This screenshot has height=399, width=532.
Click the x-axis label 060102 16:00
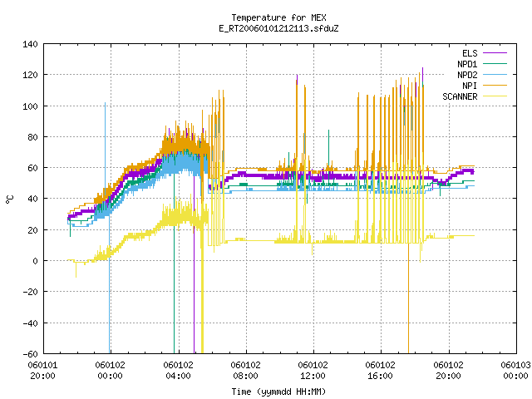tap(381, 371)
